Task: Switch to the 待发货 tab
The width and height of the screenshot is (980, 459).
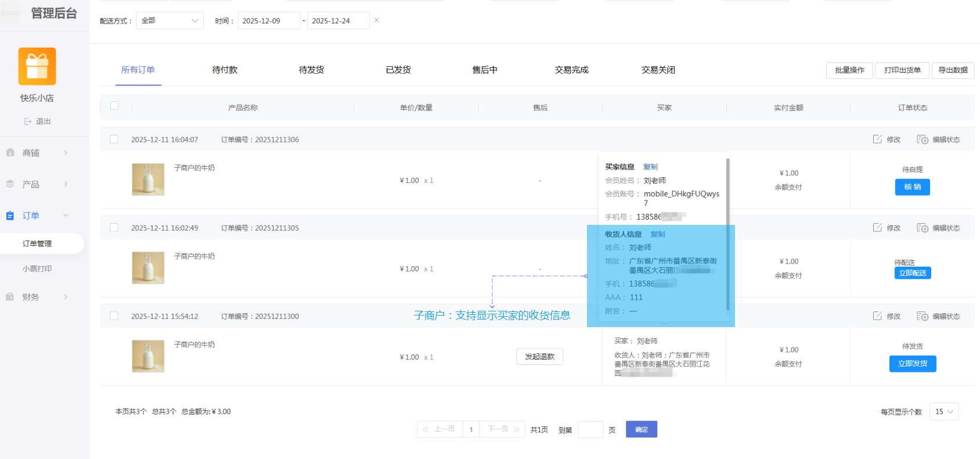Action: tap(311, 70)
